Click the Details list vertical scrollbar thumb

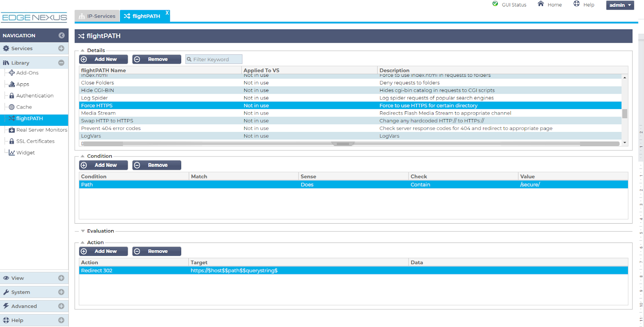pos(625,114)
